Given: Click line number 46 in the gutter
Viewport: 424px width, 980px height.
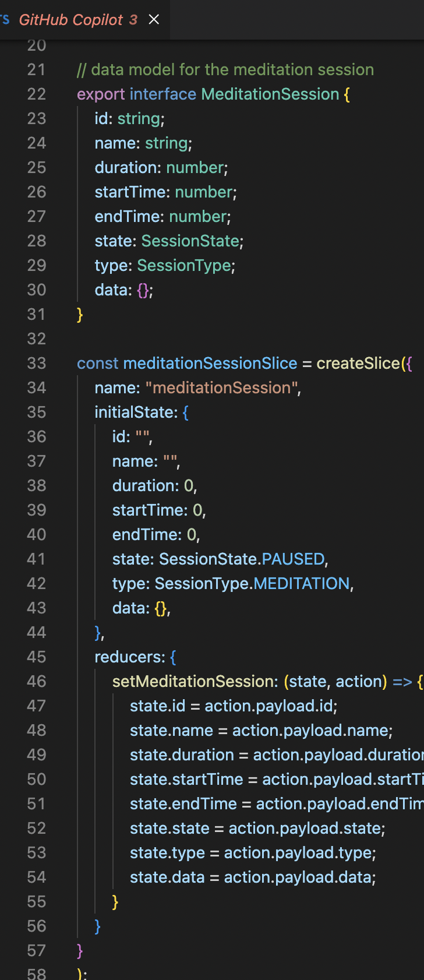Looking at the screenshot, I should [x=36, y=681].
